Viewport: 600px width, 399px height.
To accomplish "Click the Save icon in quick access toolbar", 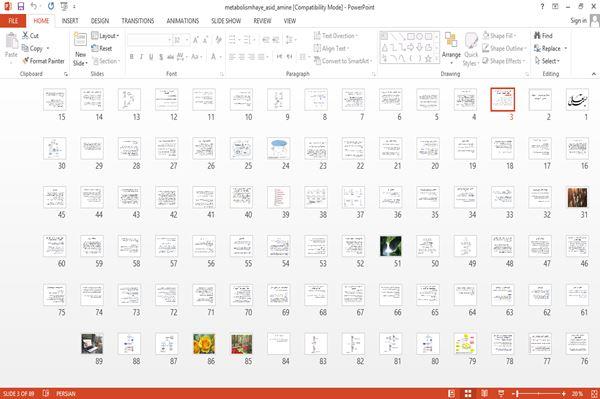I will (21, 7).
